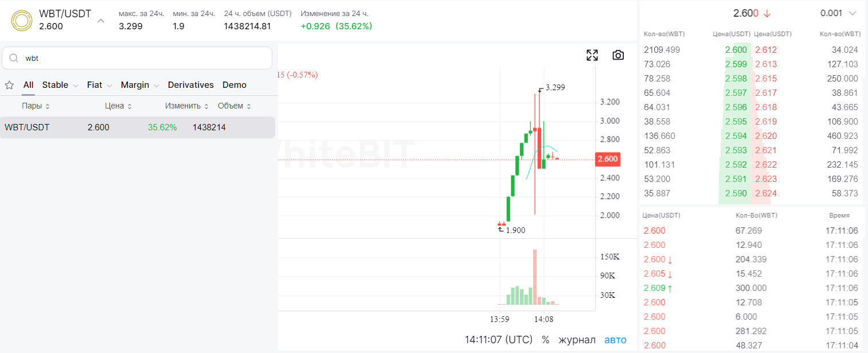Toggle авто auto scale
This screenshot has width=868, height=353.
tap(615, 340)
